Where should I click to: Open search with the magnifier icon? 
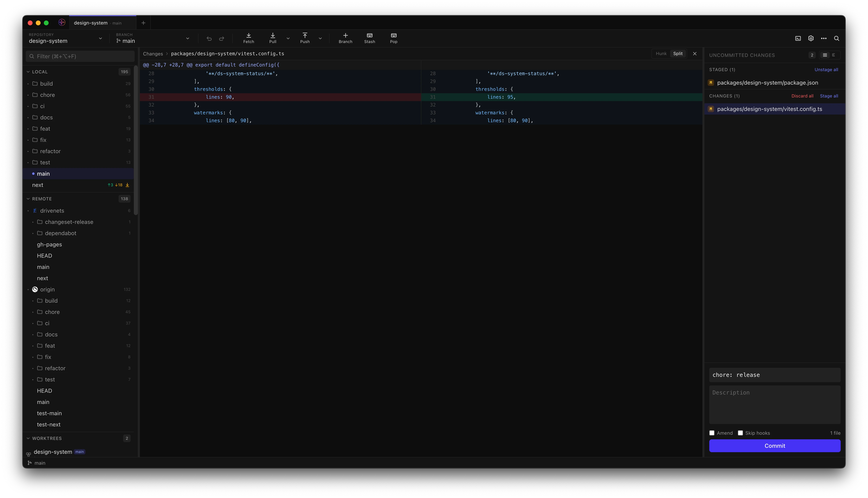(836, 38)
